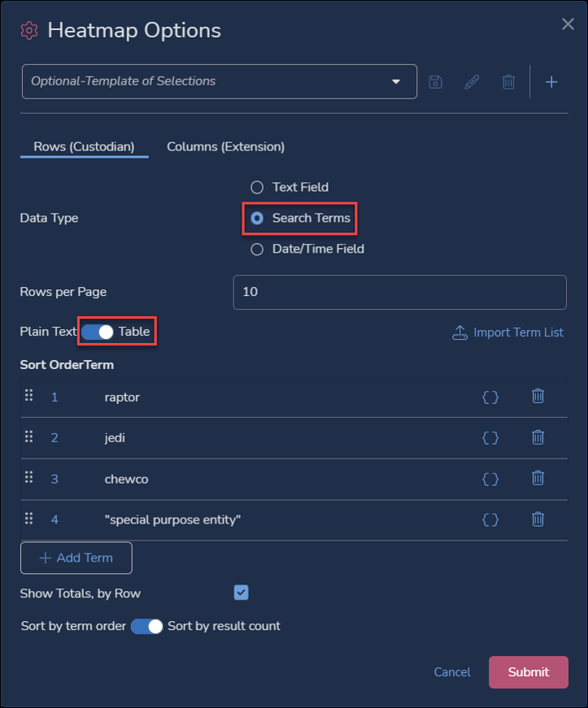This screenshot has width=588, height=708.
Task: Select the Rows (Custodian) tab
Action: (x=84, y=147)
